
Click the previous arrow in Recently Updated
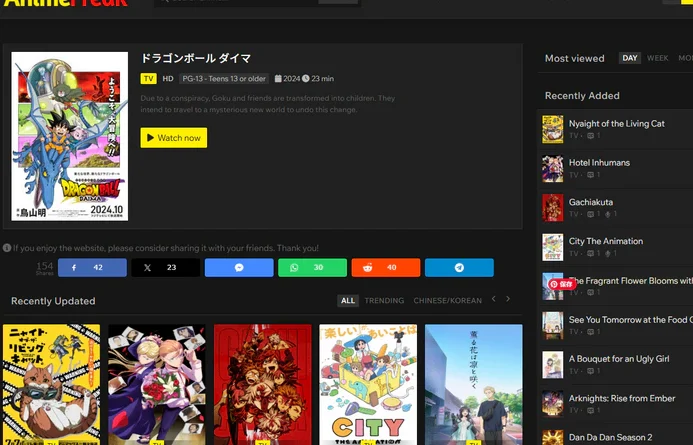click(x=494, y=299)
